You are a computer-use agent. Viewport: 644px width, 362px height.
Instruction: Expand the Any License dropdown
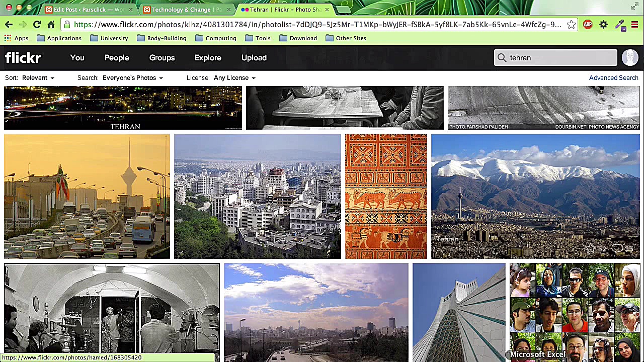coord(234,78)
